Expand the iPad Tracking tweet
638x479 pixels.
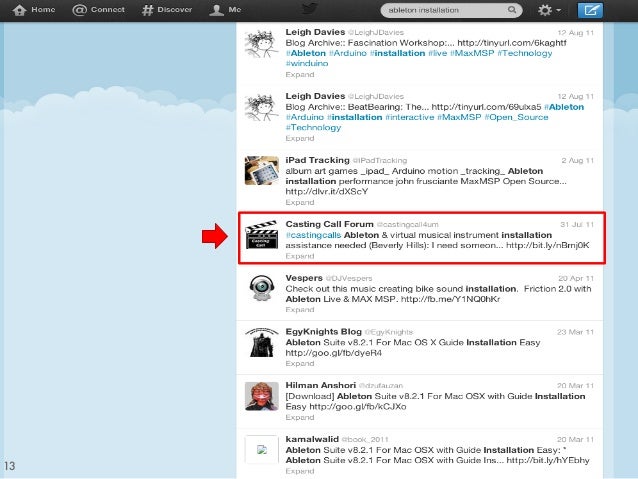(300, 202)
